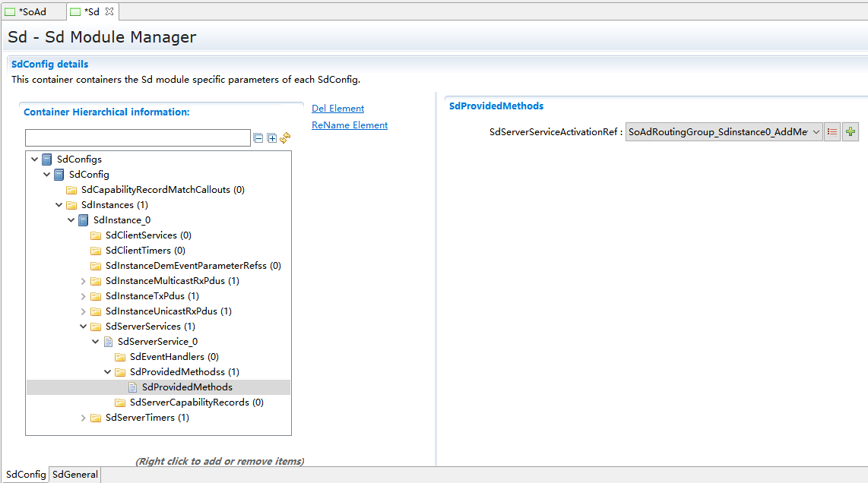Click the refresh tree icon
868x483 pixels.
click(285, 138)
